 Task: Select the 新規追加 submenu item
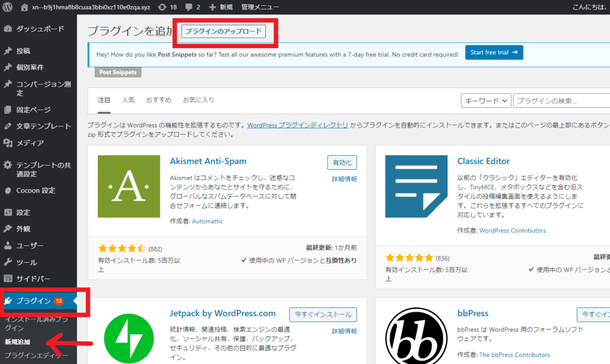pos(17,342)
